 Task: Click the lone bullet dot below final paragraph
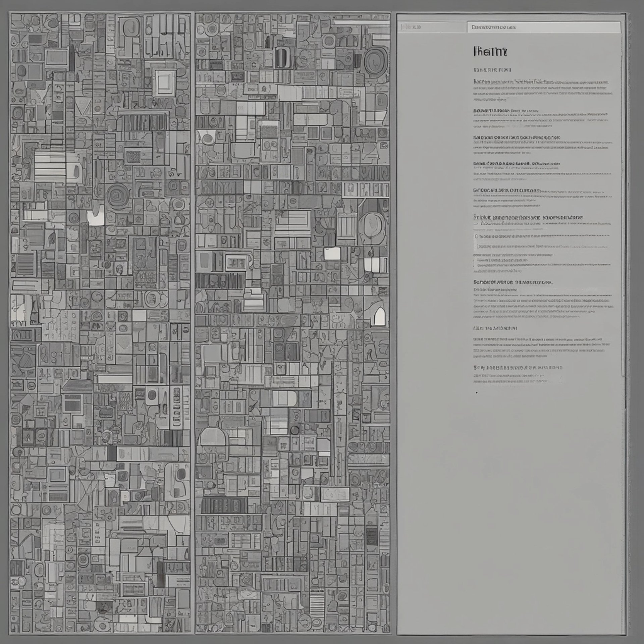[477, 392]
